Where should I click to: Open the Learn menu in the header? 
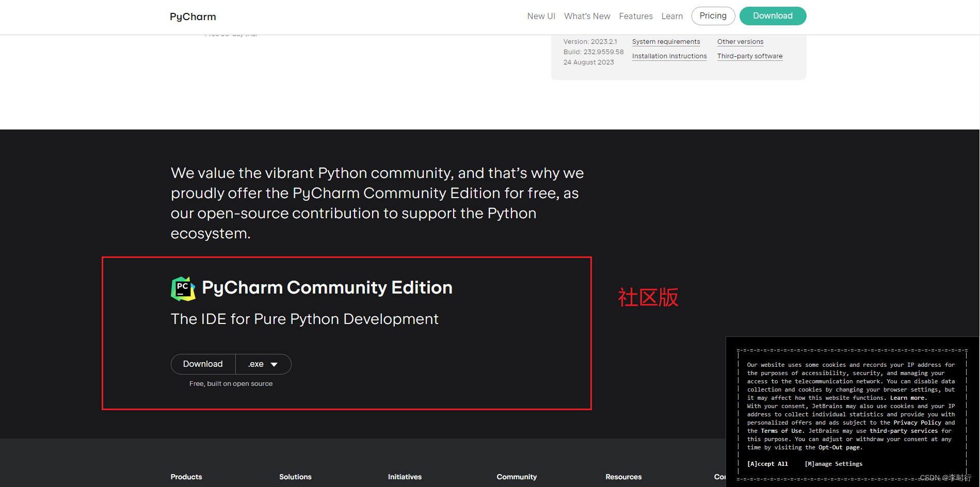(672, 16)
